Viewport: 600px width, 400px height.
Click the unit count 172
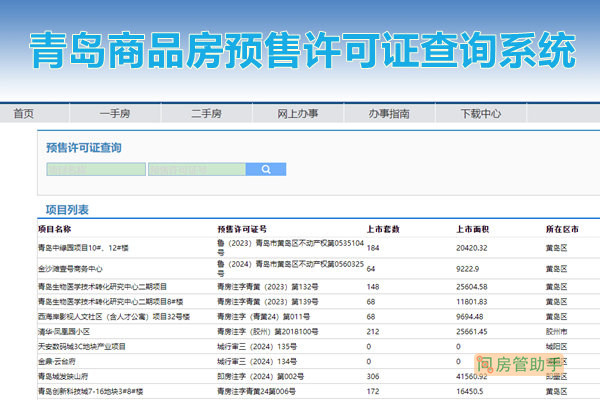[373, 391]
